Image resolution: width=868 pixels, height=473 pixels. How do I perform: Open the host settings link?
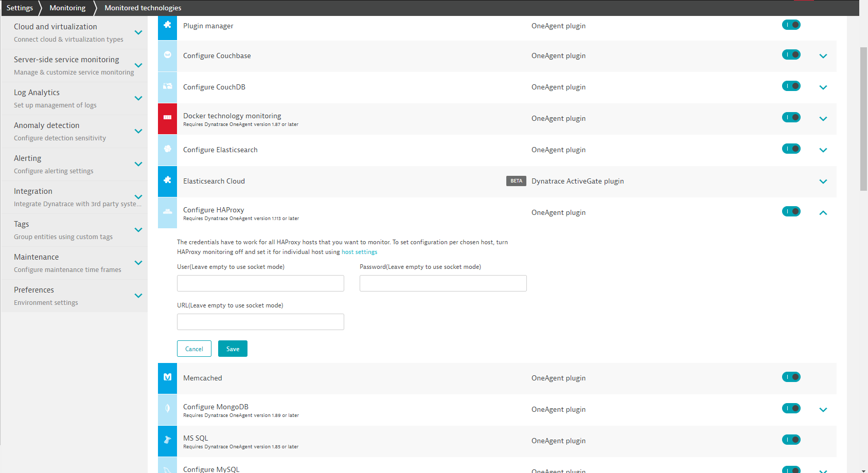pyautogui.click(x=359, y=252)
